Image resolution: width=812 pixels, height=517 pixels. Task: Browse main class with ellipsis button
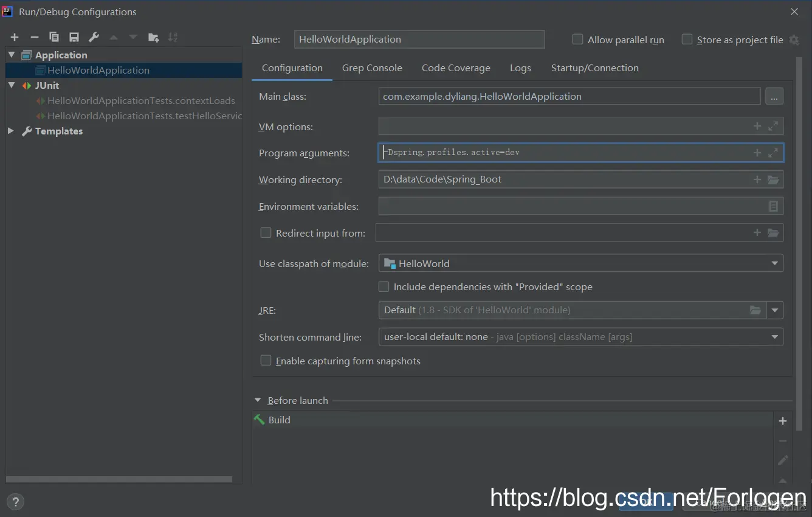774,96
